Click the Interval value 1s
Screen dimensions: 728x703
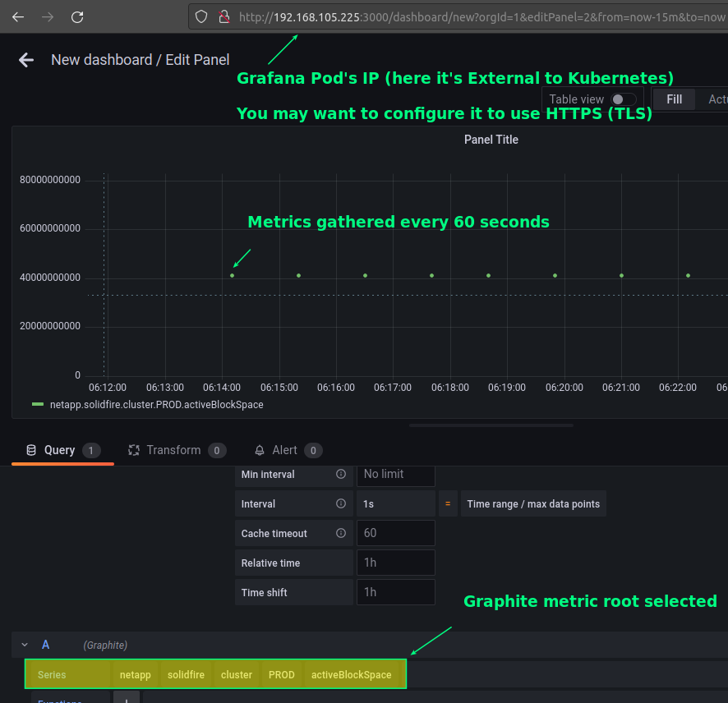395,504
